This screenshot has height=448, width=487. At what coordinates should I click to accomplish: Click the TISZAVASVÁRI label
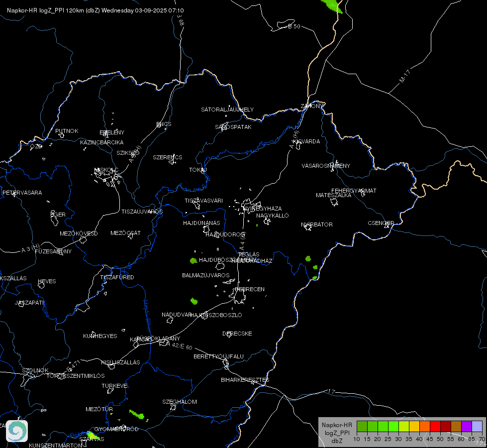coord(204,201)
